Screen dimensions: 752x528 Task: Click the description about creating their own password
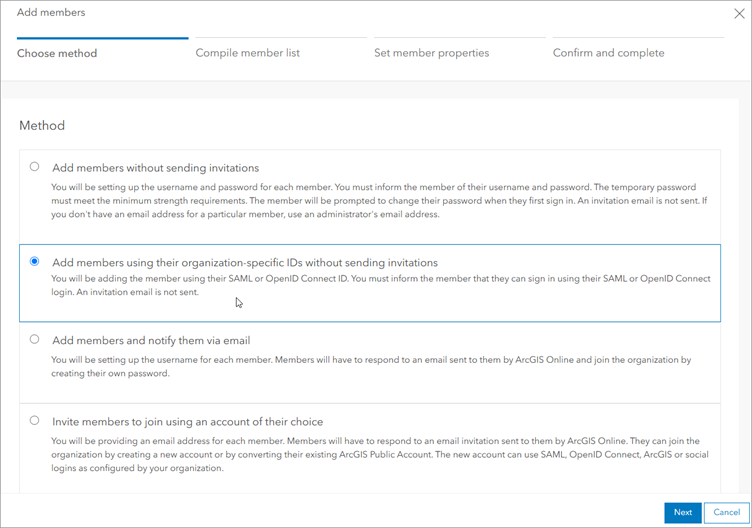click(370, 367)
